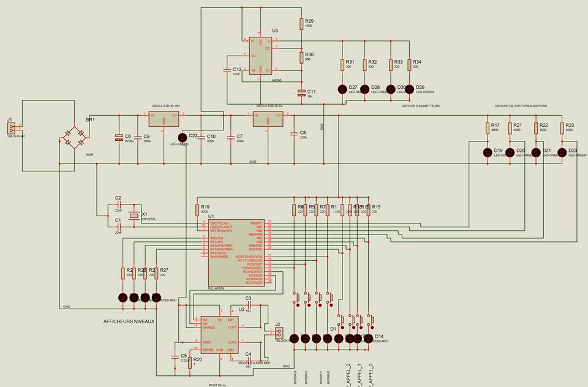This screenshot has height=387, width=588.
Task: Click the D22 green LED
Action: click(183, 138)
